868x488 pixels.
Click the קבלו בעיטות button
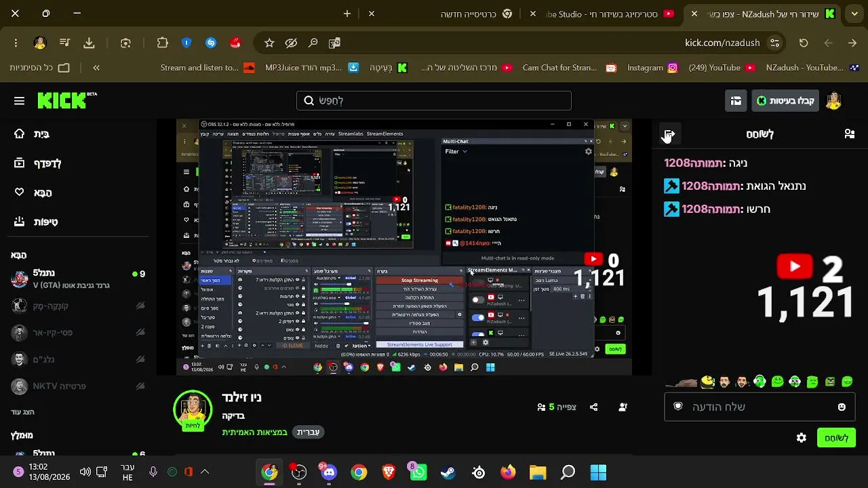pyautogui.click(x=786, y=101)
